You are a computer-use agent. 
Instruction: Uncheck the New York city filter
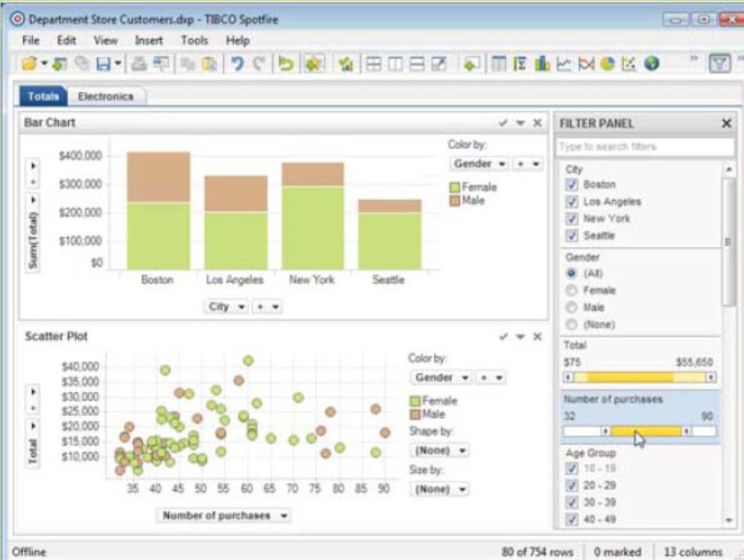click(572, 218)
